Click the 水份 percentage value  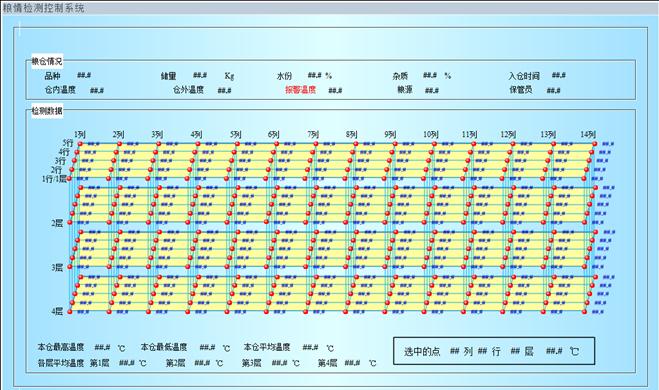tap(314, 75)
